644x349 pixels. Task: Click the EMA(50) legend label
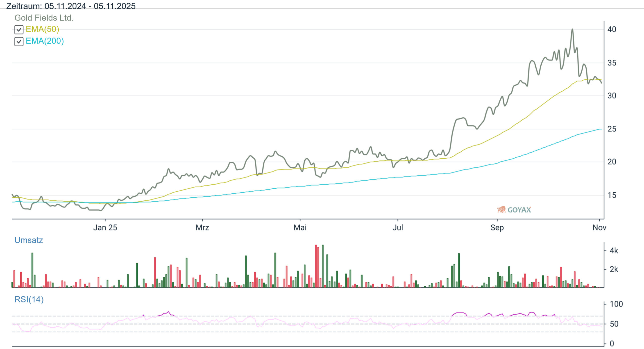click(x=42, y=29)
